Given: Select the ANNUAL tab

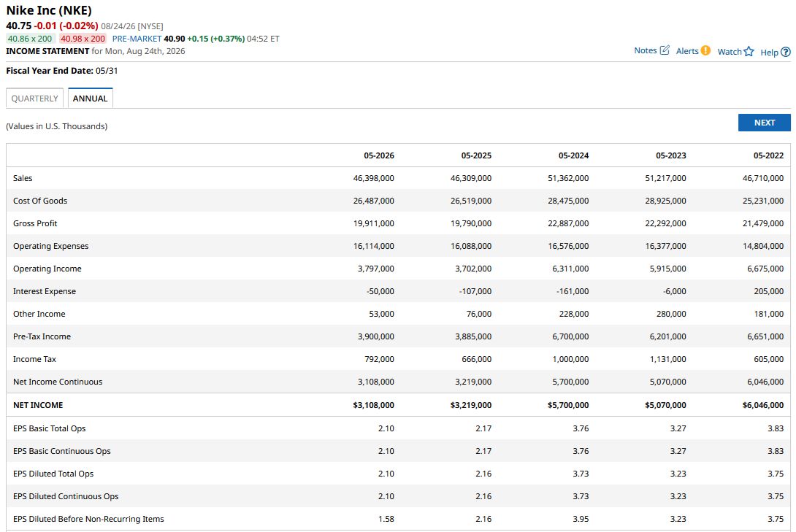Looking at the screenshot, I should coord(91,99).
